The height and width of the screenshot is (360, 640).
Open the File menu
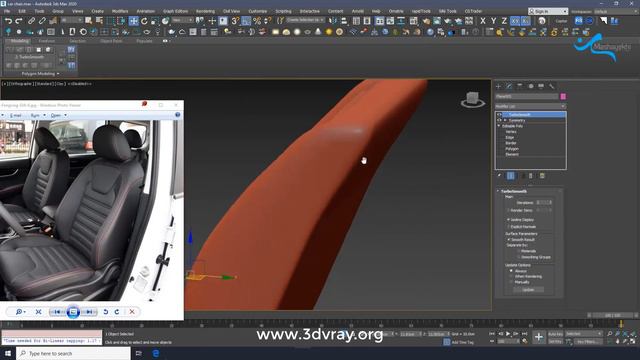[7, 11]
